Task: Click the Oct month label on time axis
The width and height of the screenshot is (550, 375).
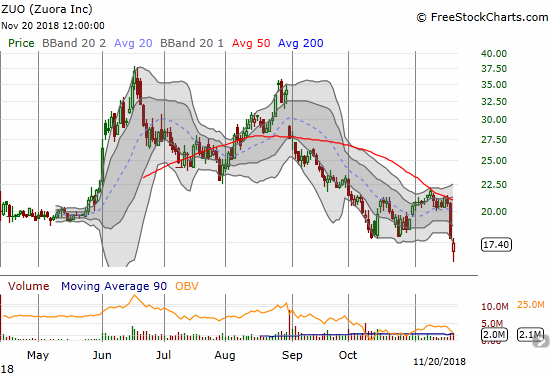Action: 348,355
